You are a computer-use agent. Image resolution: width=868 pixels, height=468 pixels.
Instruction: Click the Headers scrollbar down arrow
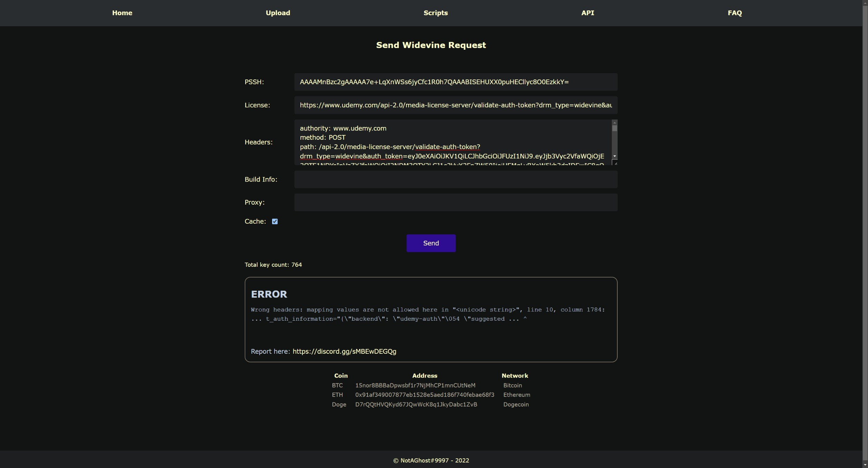coord(615,156)
